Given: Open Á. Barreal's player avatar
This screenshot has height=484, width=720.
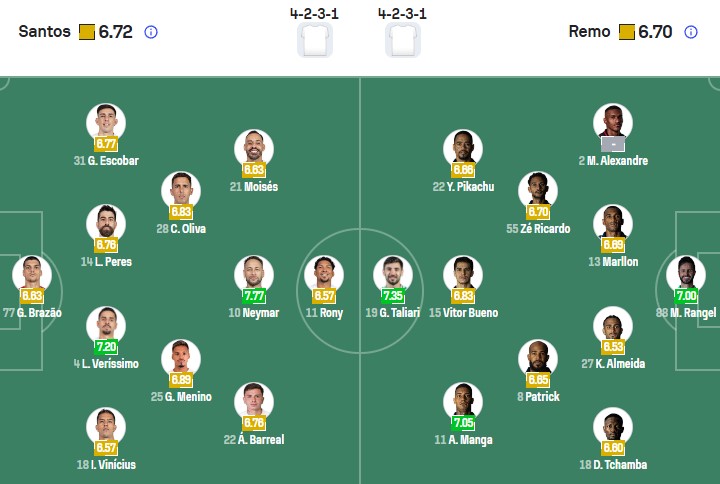Looking at the screenshot, I should pyautogui.click(x=253, y=401).
